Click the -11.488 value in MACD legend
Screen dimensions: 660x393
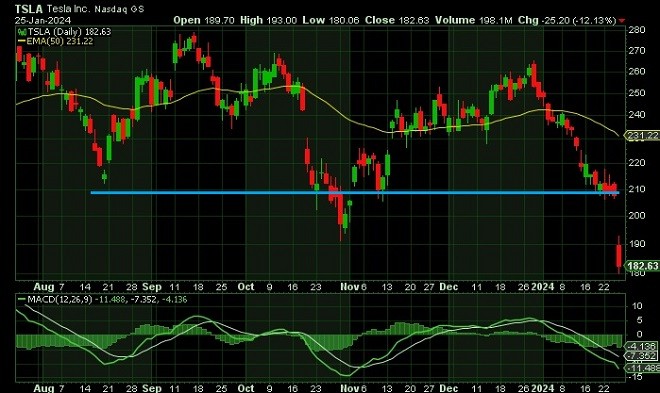tap(110, 300)
